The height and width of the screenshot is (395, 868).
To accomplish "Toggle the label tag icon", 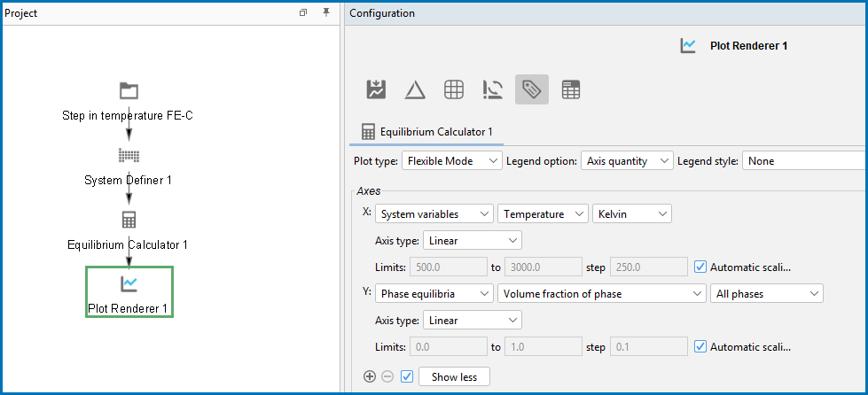I will 531,89.
